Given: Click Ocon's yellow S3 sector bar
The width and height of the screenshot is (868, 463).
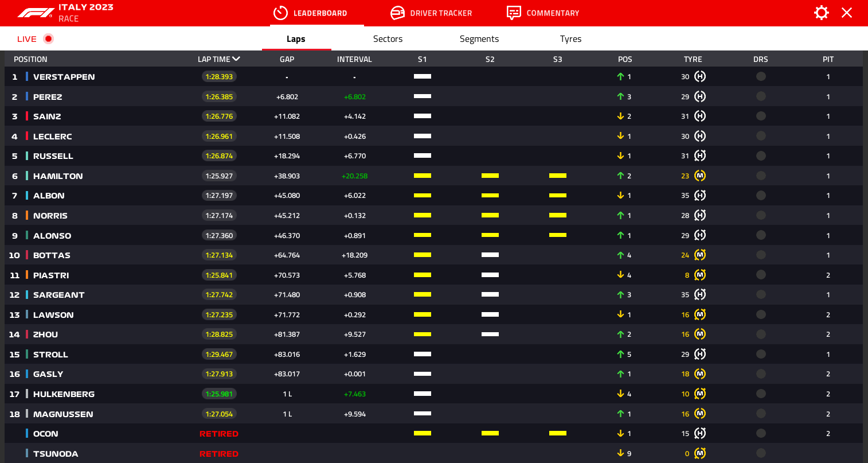Looking at the screenshot, I should coord(558,433).
